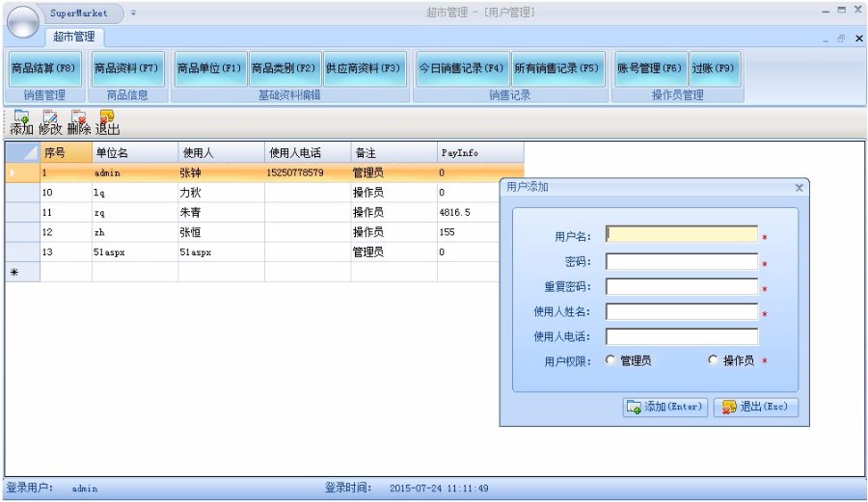This screenshot has width=868, height=502.
Task: Click the grid select-all corner cell
Action: click(23, 152)
